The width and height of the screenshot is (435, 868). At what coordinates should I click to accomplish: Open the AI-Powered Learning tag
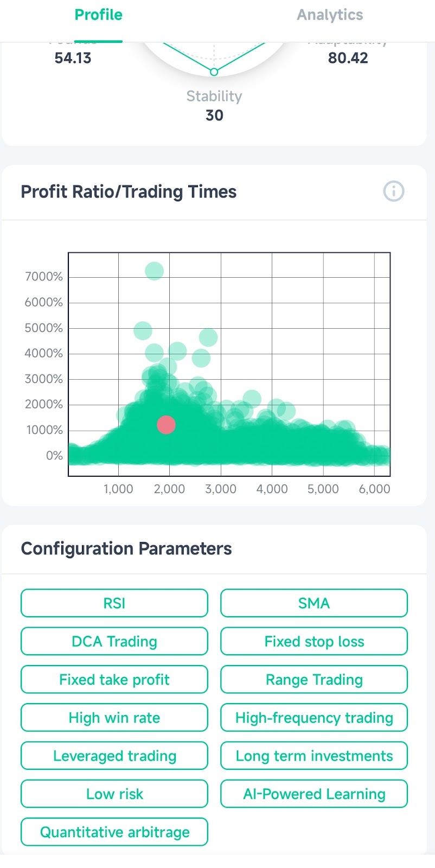point(314,794)
